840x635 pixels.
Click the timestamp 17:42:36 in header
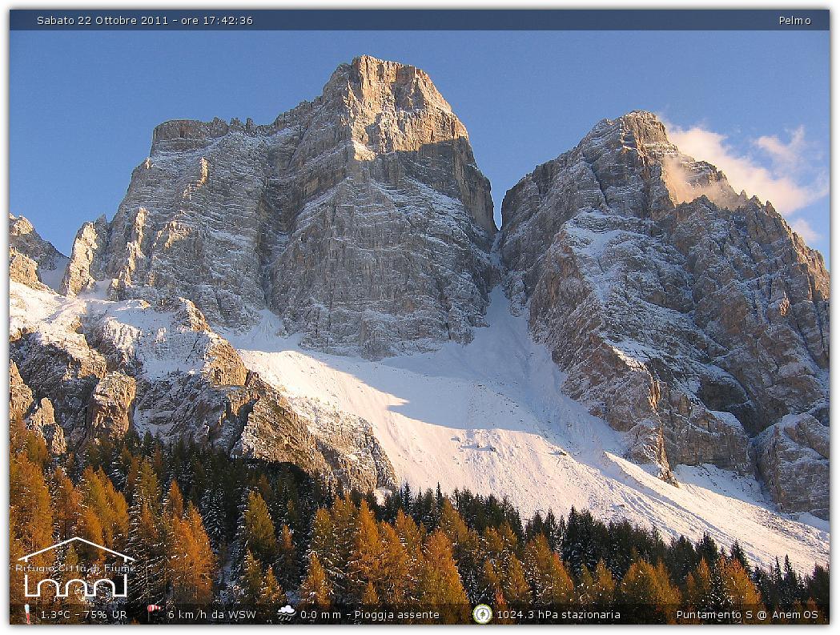click(226, 21)
